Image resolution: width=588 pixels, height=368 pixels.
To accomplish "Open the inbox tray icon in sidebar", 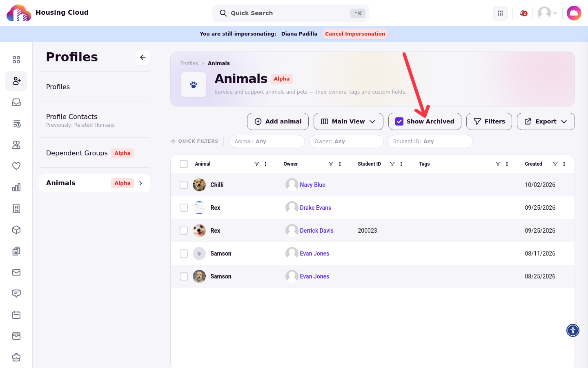I will pos(16,102).
